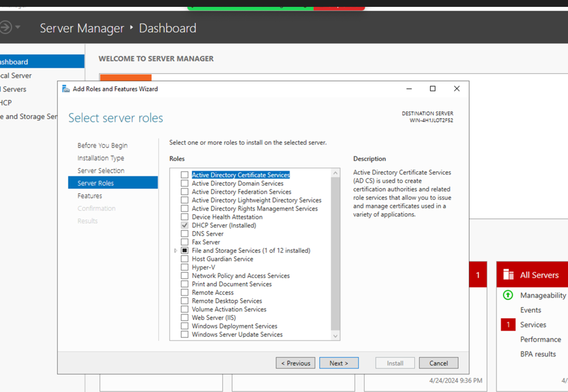568x392 pixels.
Task: Click the Cancel button
Action: [438, 363]
